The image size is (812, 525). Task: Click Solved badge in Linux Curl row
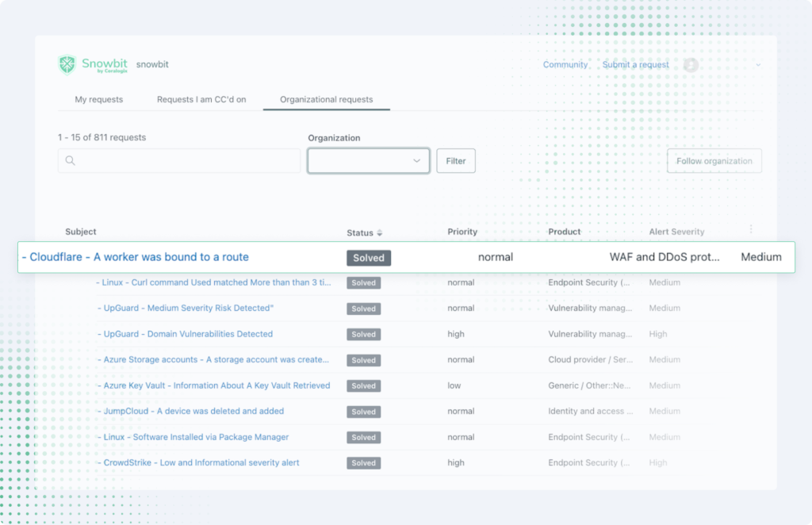(x=363, y=282)
